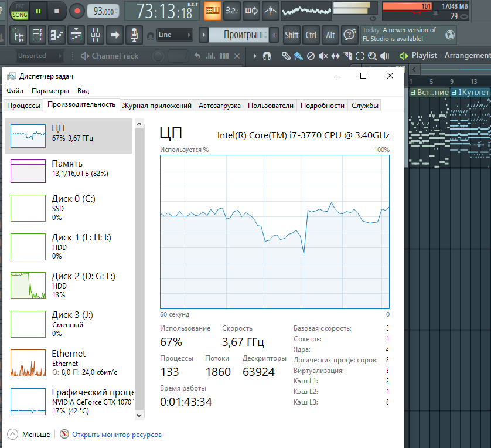This screenshot has width=491, height=448.
Task: Close the Channel rack panel
Action: pos(237,56)
